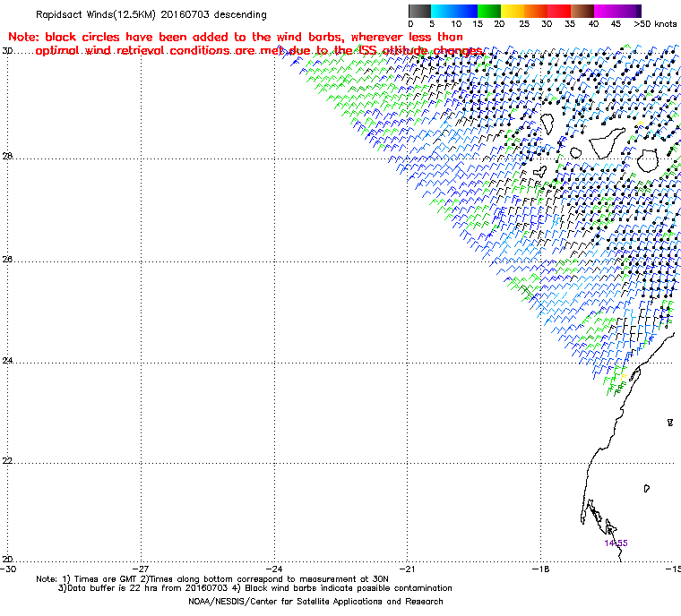Click the '>50 knots' legend label
Image resolution: width=681 pixels, height=616 pixels.
(655, 24)
